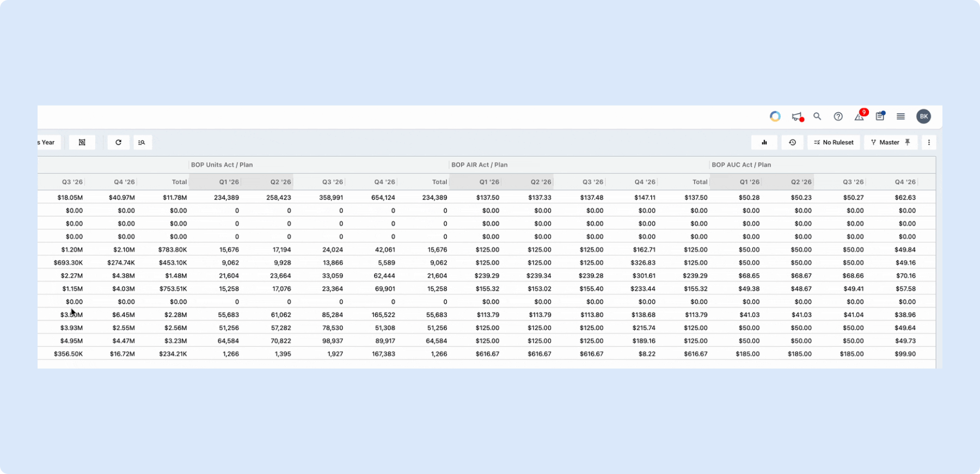Click the partially visible Year button

pyautogui.click(x=48, y=142)
